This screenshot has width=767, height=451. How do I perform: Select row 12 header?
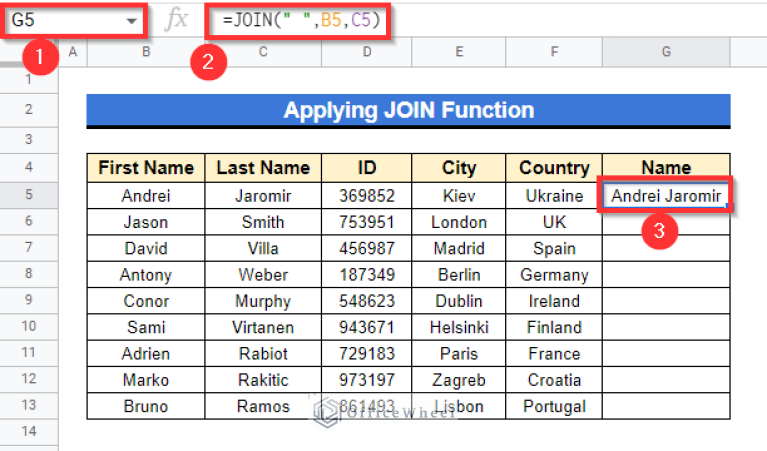(x=29, y=380)
